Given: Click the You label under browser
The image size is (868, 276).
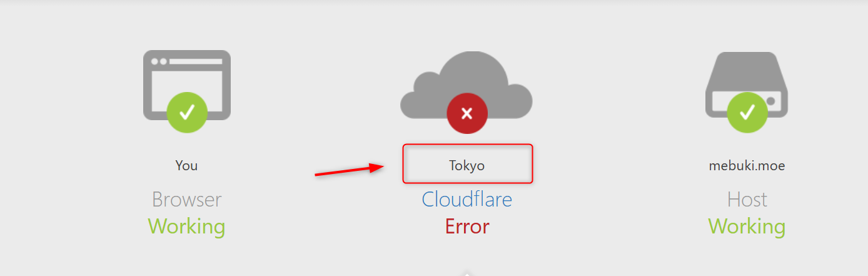Looking at the screenshot, I should click(186, 166).
